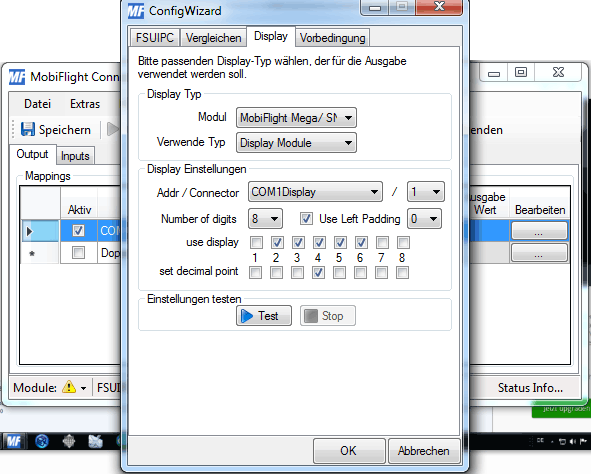Open the Number of digits dropdown
Viewport: 591px width, 474px height.
[x=265, y=219]
